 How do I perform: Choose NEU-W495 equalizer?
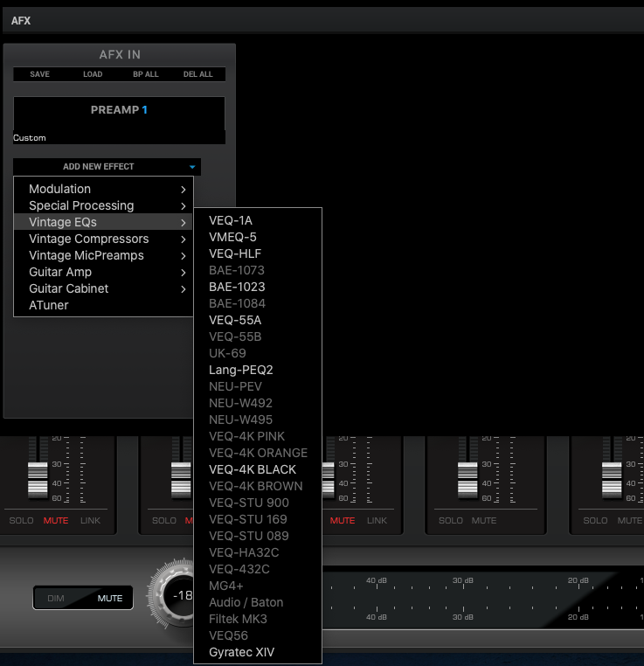(258, 420)
